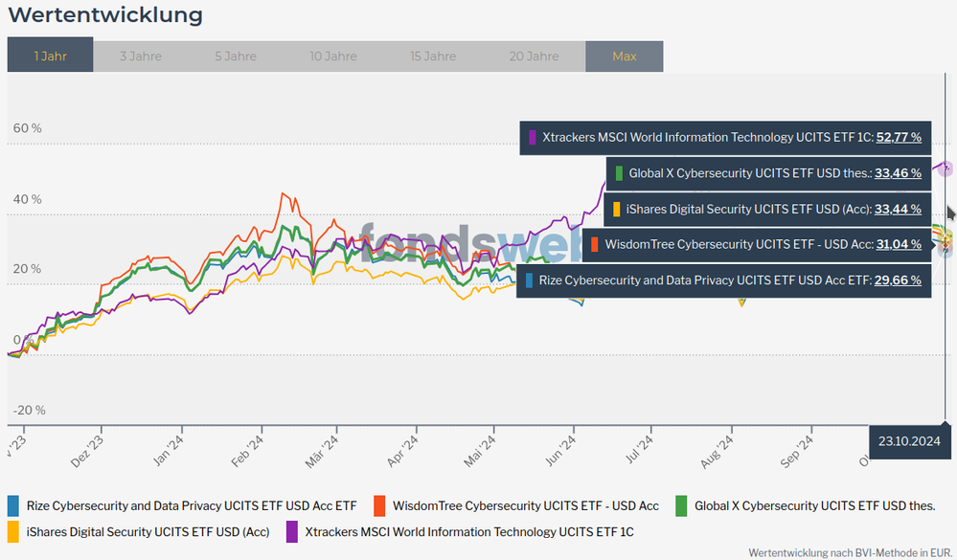Click the 52,77 % Xtrackers tooltip value
Viewport: 957px width, 560px height.
[x=898, y=137]
